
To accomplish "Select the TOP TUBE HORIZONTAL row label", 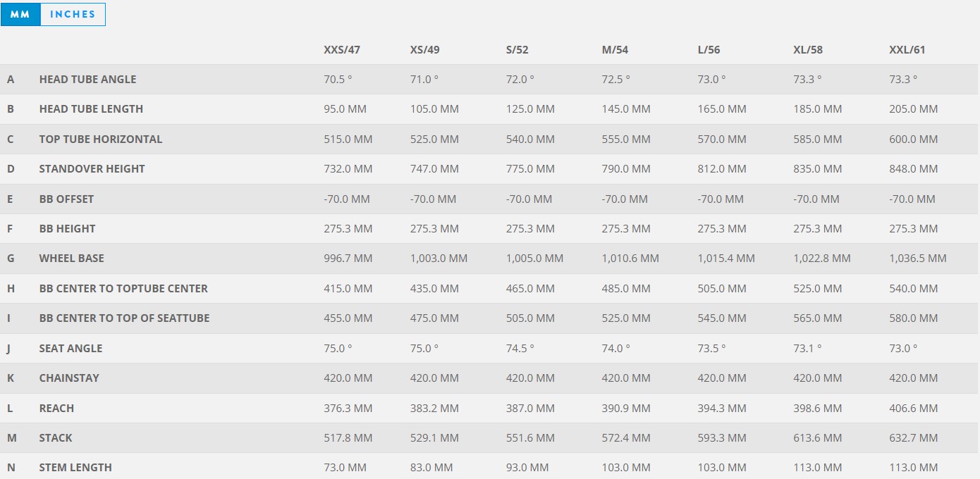I will click(101, 139).
